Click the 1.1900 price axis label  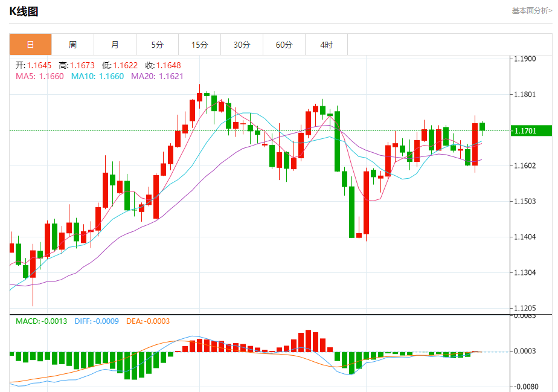524,59
